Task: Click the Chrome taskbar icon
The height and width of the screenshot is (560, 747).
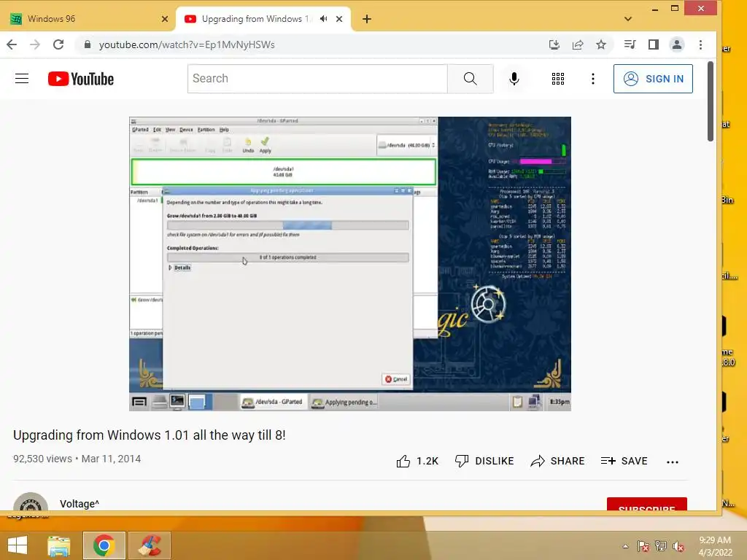Action: [x=104, y=545]
